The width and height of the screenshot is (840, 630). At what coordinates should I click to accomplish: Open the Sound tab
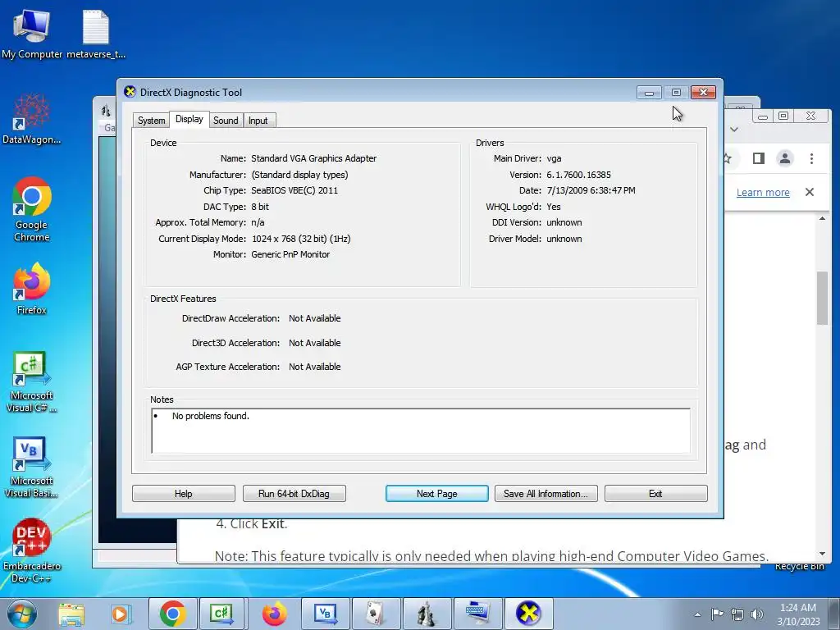pos(226,121)
